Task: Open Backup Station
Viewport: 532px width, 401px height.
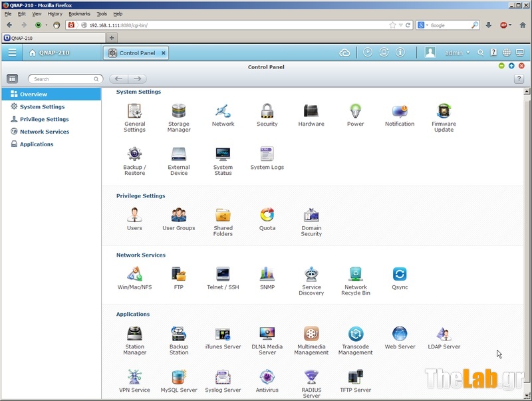Action: [x=179, y=340]
